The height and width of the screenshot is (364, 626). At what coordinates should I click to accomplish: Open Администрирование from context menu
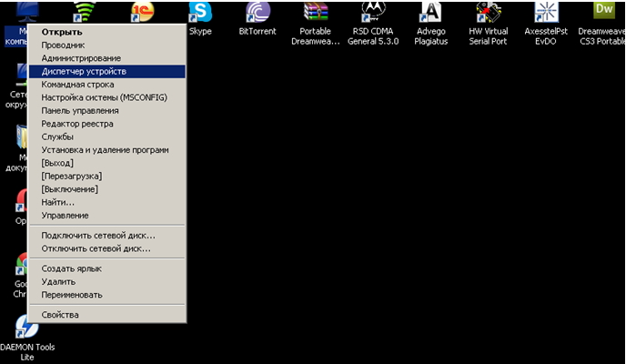tap(80, 58)
